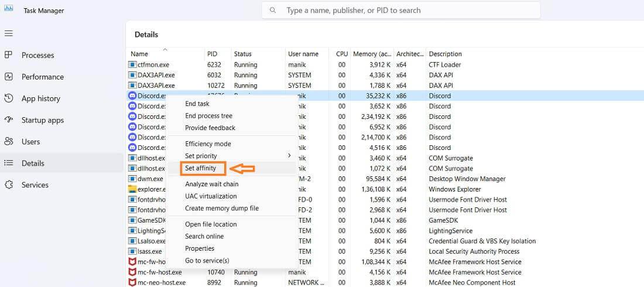Open the hamburger navigation menu
644x287 pixels.
tap(9, 33)
